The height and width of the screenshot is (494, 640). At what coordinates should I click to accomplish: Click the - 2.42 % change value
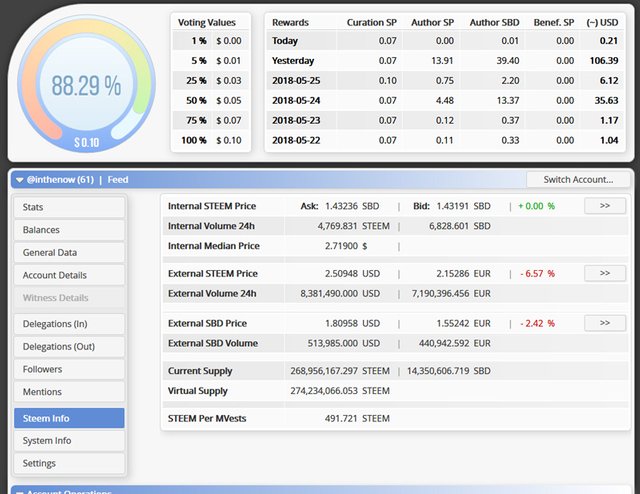537,323
